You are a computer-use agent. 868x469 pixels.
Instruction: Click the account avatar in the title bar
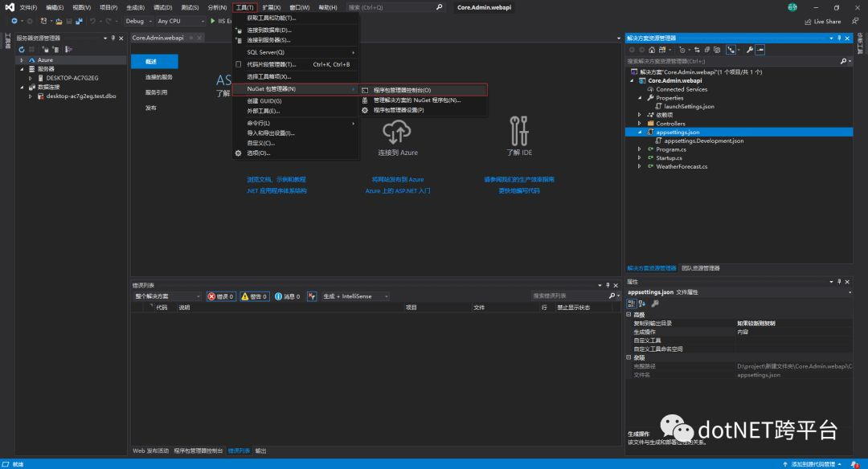[792, 7]
